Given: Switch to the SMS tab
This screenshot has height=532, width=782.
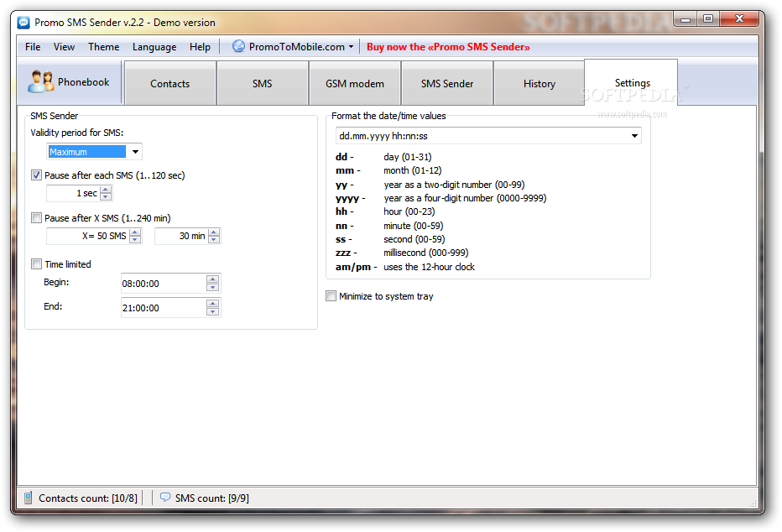Looking at the screenshot, I should (x=263, y=84).
